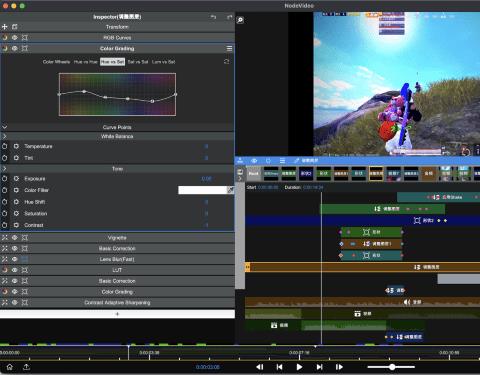The image size is (480, 375).
Task: Select the Root layer thumbnail tab
Action: coord(254,173)
